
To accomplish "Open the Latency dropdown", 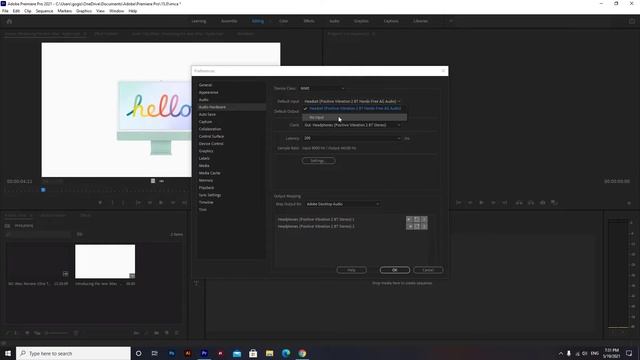I will 352,138.
